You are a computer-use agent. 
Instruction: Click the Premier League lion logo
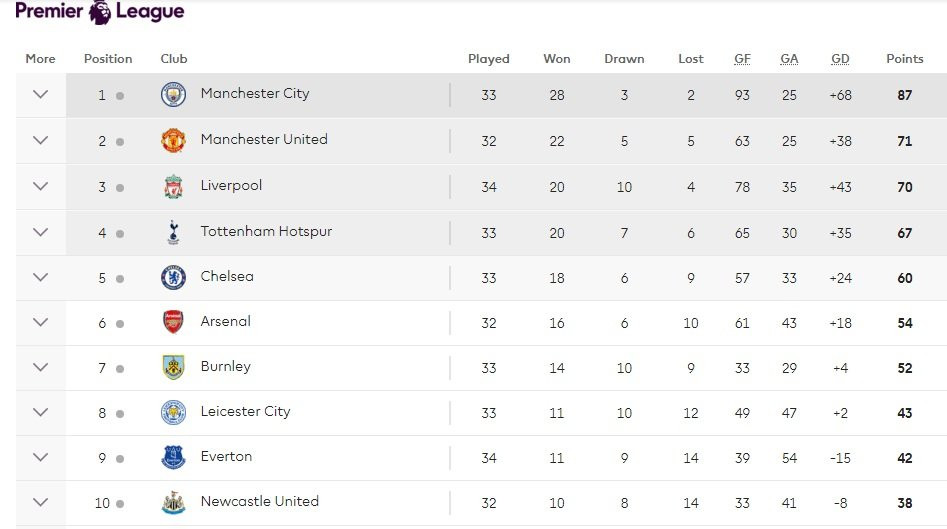point(100,12)
